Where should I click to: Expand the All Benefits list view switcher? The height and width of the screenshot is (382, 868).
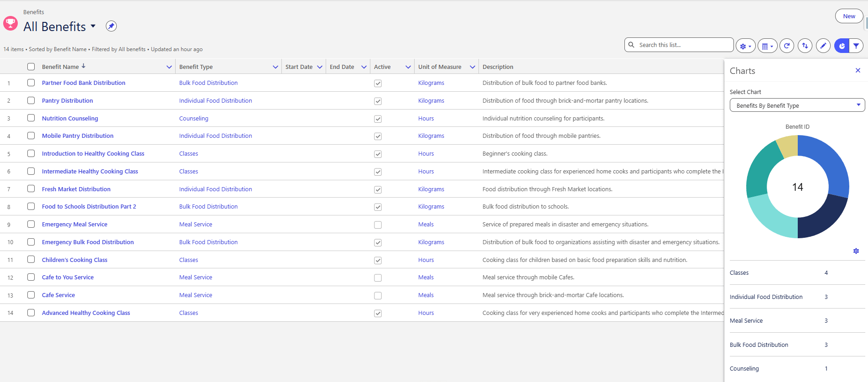93,26
